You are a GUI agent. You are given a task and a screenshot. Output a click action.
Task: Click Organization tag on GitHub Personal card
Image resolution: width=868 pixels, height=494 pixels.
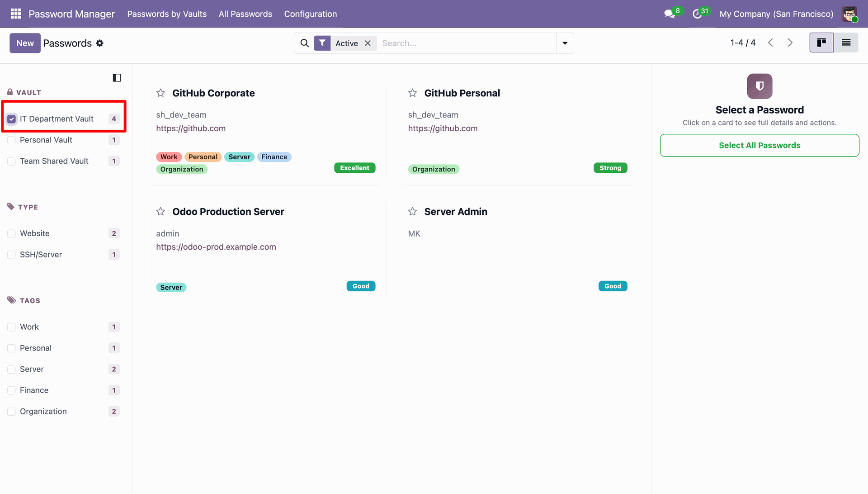pyautogui.click(x=434, y=169)
